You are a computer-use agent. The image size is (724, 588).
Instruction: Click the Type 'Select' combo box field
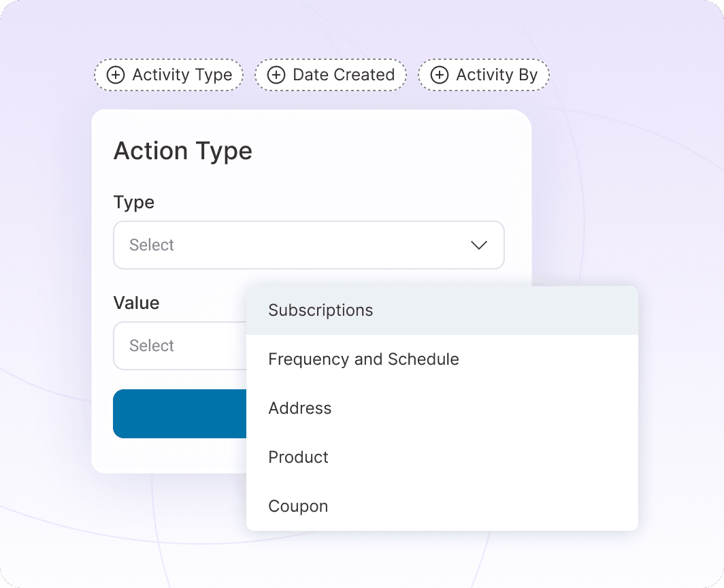[x=286, y=245]
